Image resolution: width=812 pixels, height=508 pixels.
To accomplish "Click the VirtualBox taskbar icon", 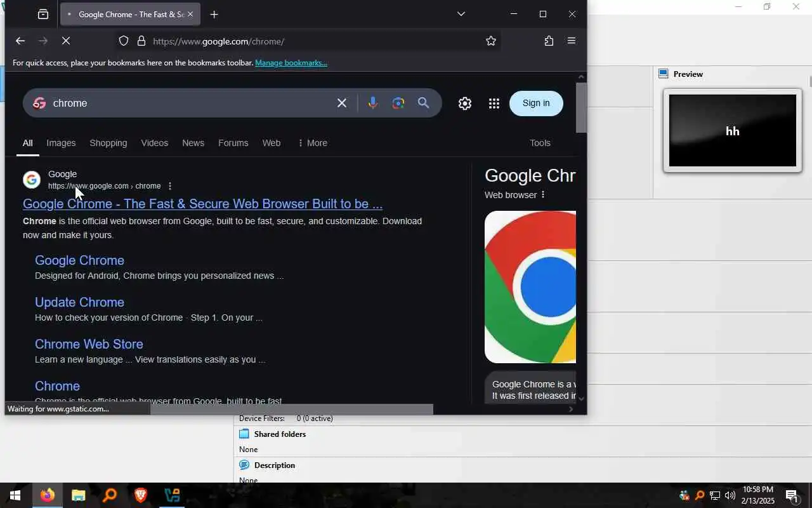I will pyautogui.click(x=172, y=495).
